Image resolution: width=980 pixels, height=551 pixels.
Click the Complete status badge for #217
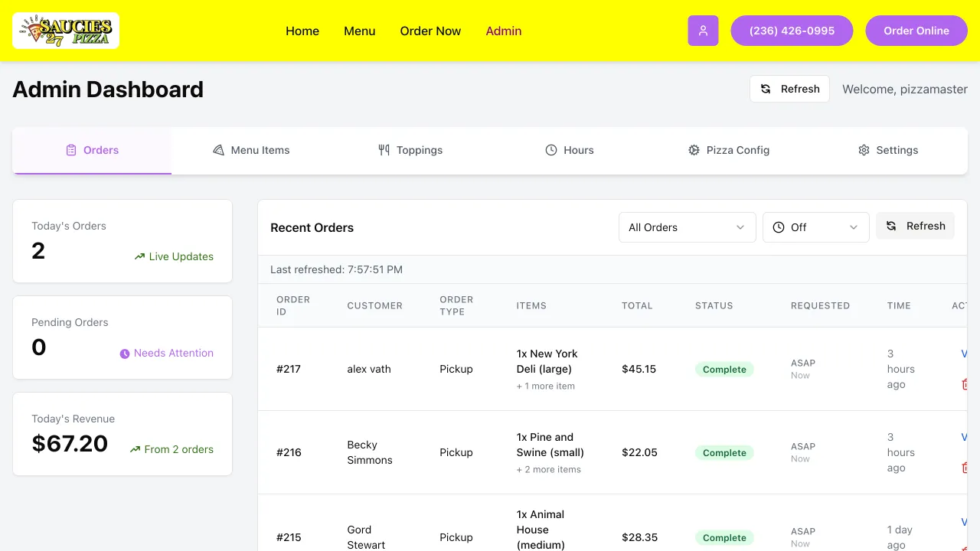[724, 370]
